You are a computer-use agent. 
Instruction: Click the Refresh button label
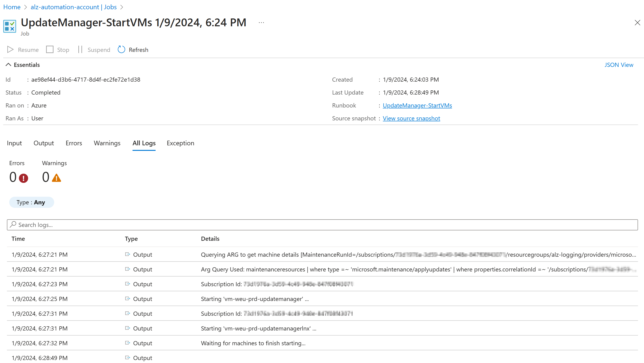point(139,50)
